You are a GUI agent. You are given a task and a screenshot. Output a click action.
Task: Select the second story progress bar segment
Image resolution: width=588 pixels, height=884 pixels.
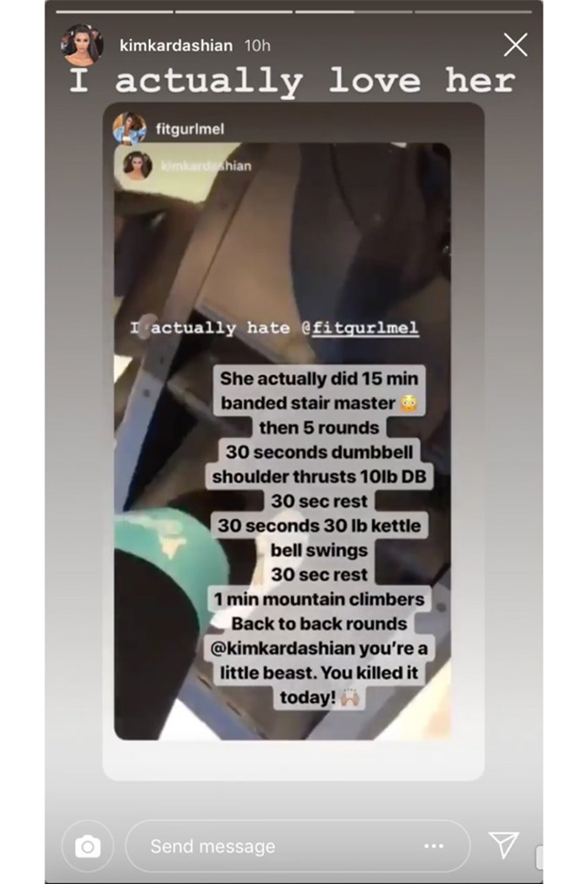[233, 12]
